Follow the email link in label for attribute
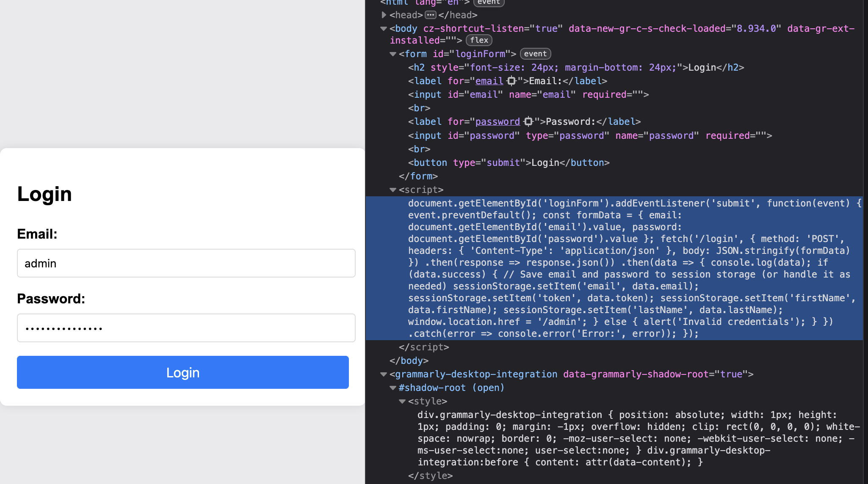The height and width of the screenshot is (484, 868). (489, 81)
